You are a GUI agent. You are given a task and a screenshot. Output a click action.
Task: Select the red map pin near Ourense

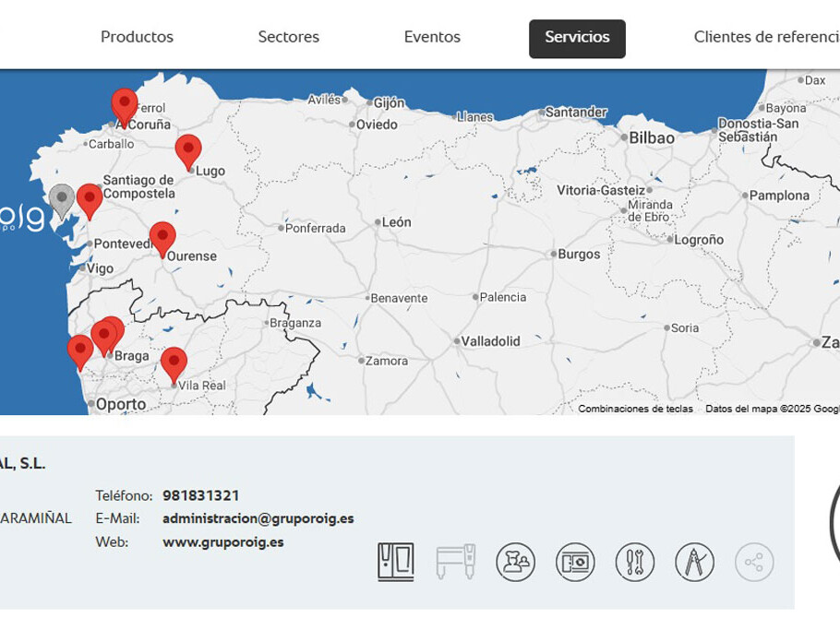162,237
